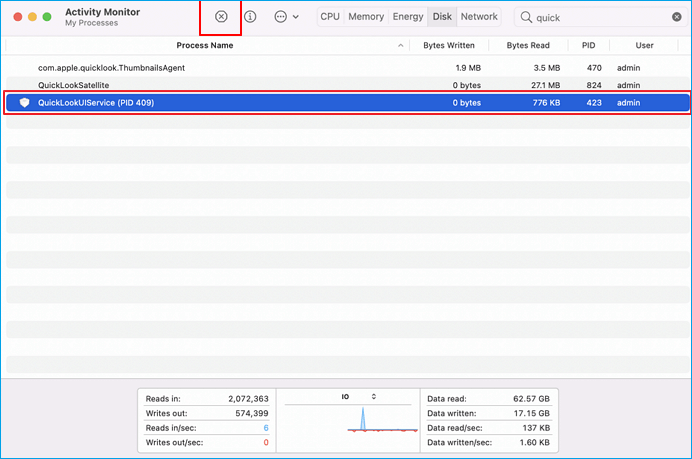Sort by Process Name column header
The height and width of the screenshot is (459, 692).
tap(204, 46)
